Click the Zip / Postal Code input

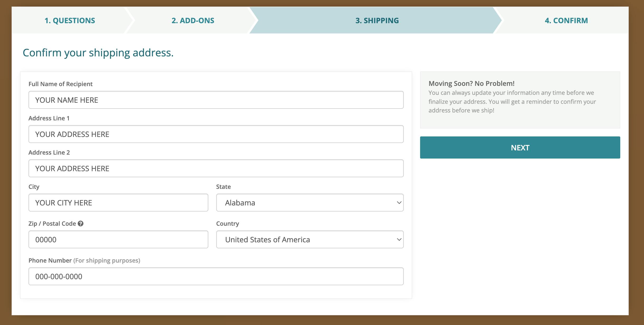[118, 239]
